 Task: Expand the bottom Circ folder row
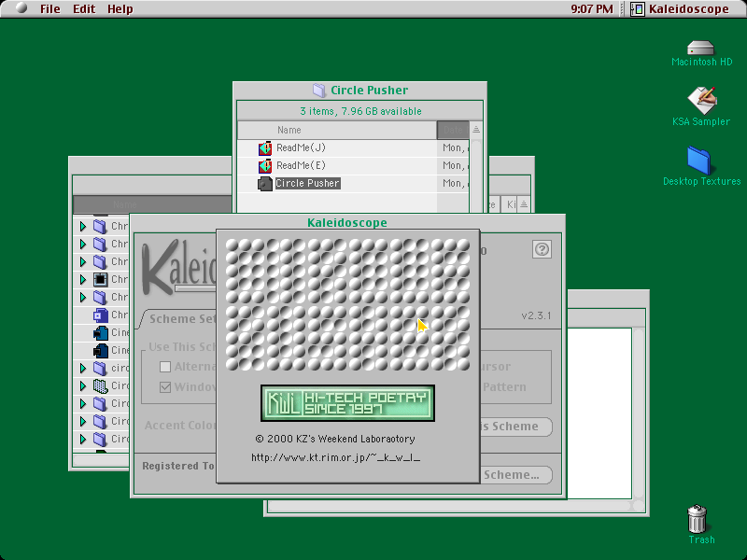tap(83, 439)
